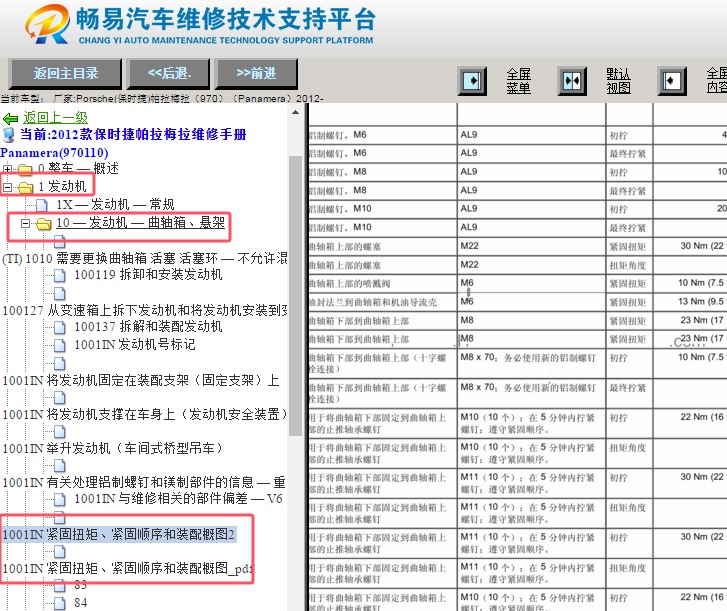The height and width of the screenshot is (611, 727).
Task: Open 1X — 发动机 — 常规 document
Action: 115,204
